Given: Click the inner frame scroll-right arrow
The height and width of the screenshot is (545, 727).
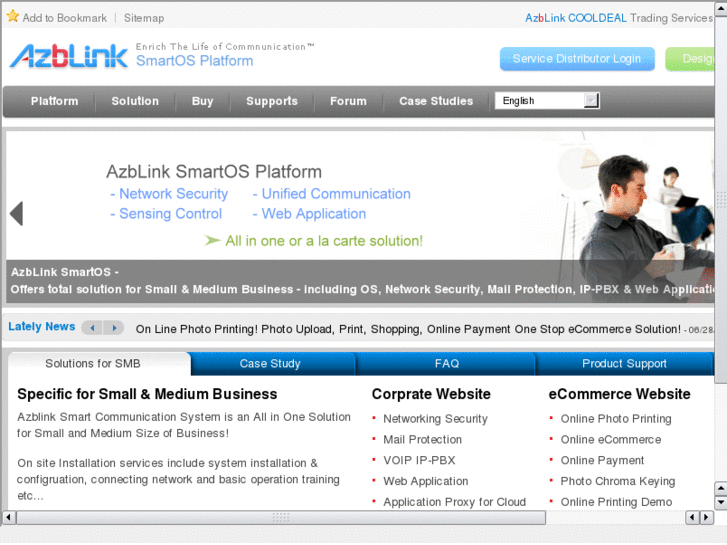Looking at the screenshot, I should [x=706, y=517].
